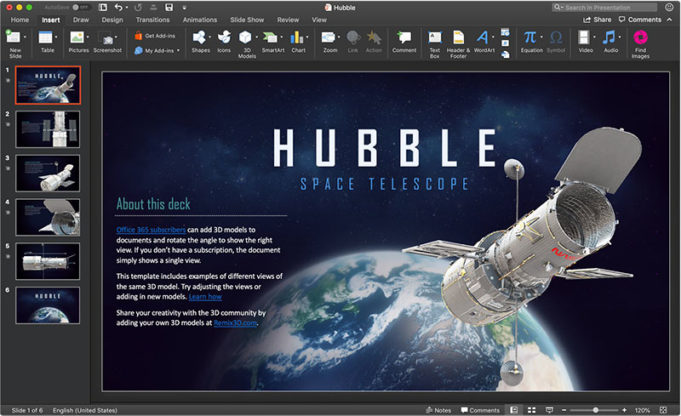Screen dimensions: 681x416
Task: Insert Slide Number small icon
Action: tap(505, 43)
